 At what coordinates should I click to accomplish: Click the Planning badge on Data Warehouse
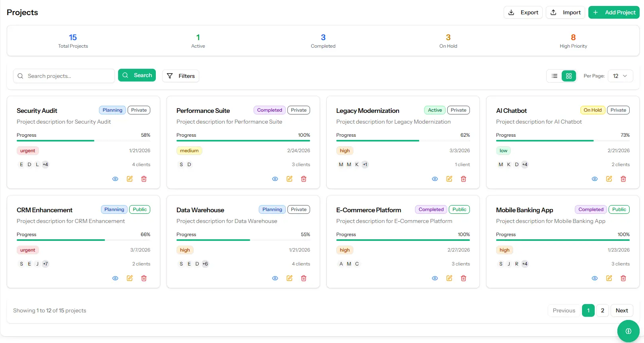(x=272, y=209)
